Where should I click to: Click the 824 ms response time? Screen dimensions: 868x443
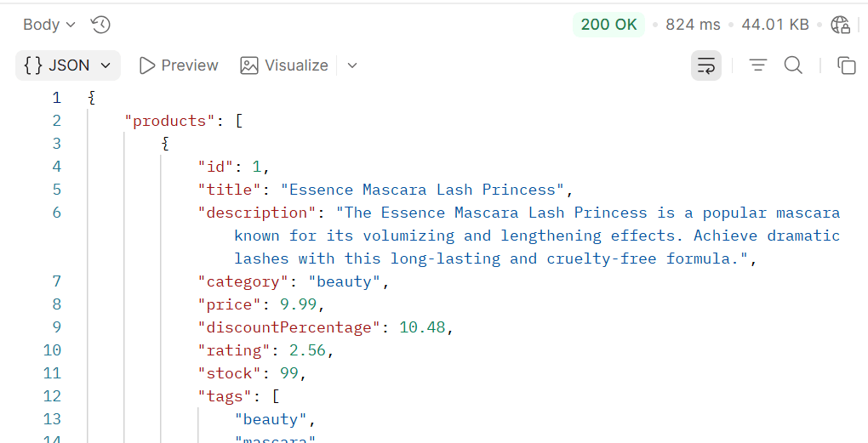click(x=693, y=25)
